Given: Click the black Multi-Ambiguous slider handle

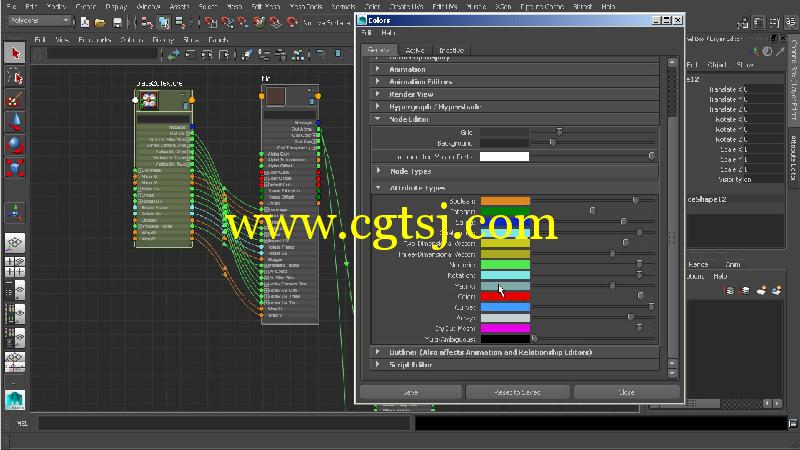Looking at the screenshot, I should point(534,338).
